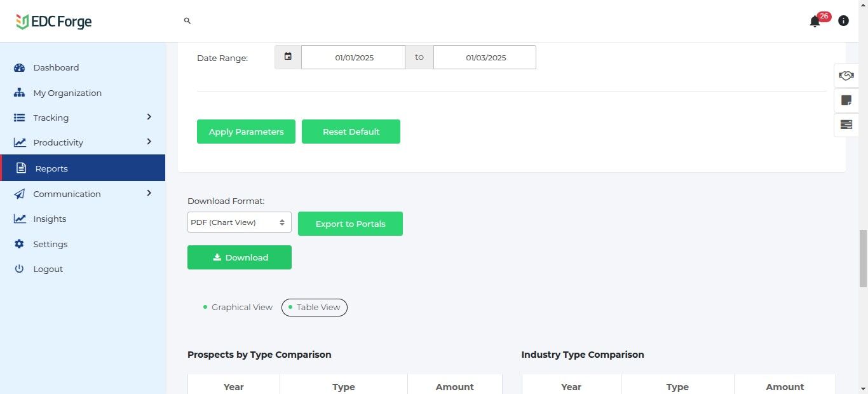Open the handshake side panel icon
Screen dimensions: 868x394
click(846, 76)
